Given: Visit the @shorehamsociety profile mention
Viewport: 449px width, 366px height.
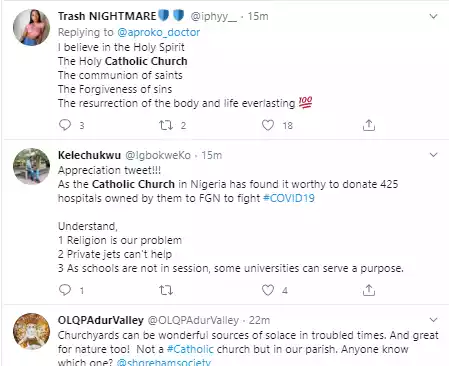Looking at the screenshot, I should 164,362.
